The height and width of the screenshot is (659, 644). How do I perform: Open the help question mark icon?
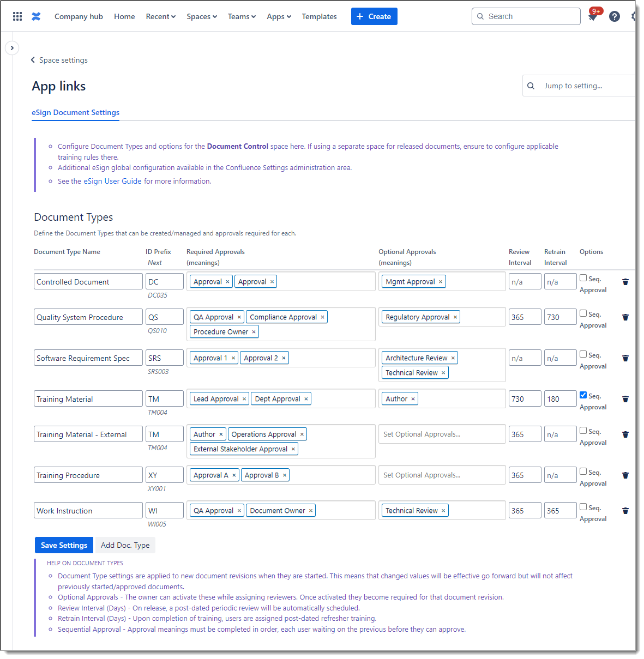(615, 16)
